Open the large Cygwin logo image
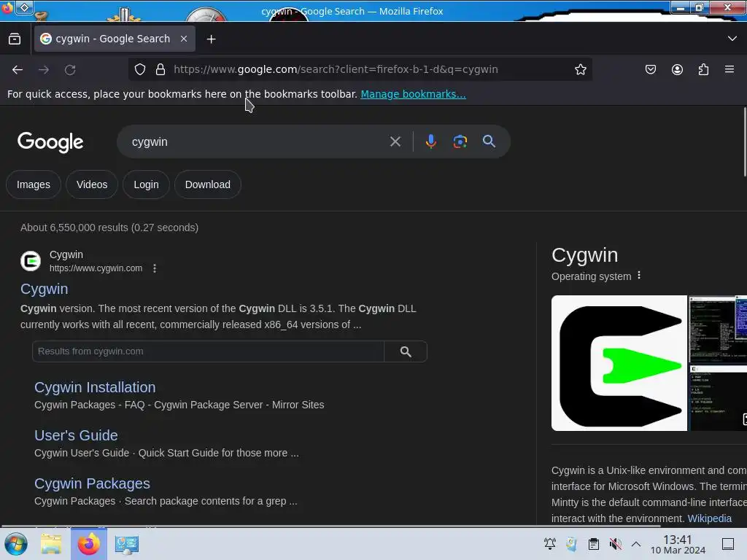This screenshot has width=747, height=560. coord(619,363)
